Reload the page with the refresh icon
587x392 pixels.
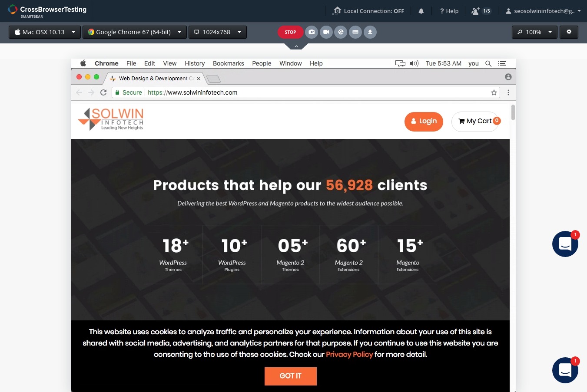(103, 92)
